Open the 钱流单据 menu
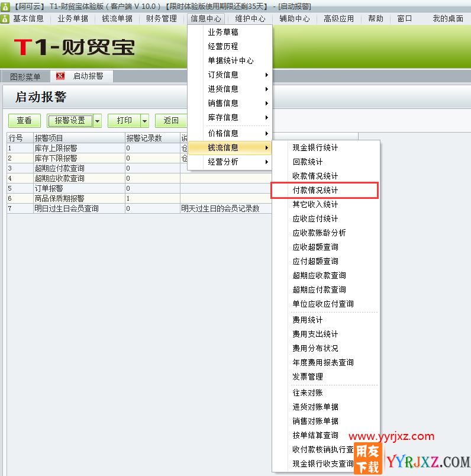 click(117, 19)
